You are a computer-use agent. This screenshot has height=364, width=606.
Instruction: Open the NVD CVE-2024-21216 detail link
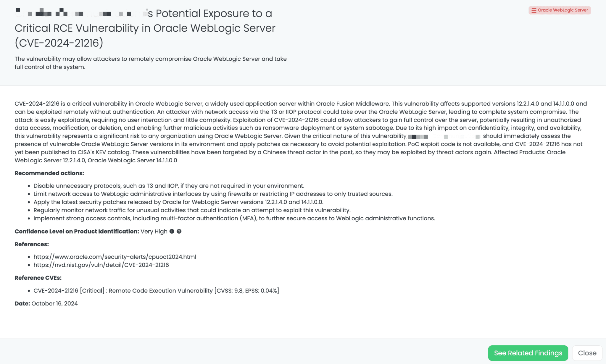101,265
